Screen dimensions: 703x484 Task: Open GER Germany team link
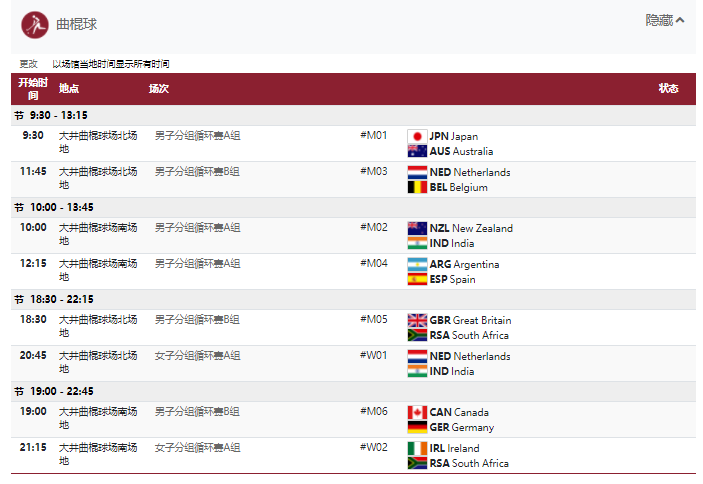[462, 428]
